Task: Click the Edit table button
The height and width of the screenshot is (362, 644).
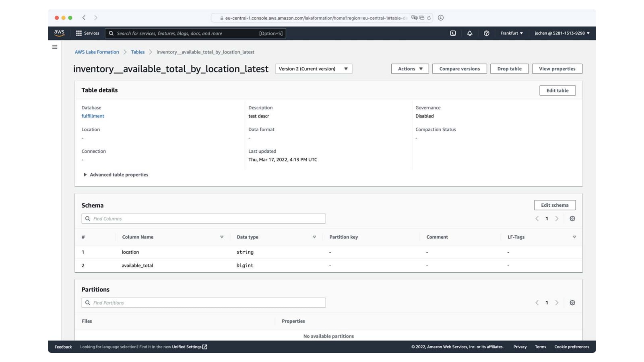Action: coord(557,90)
